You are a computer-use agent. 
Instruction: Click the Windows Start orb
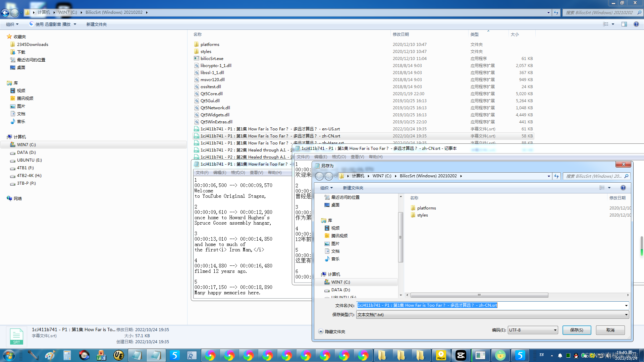tap(9, 355)
